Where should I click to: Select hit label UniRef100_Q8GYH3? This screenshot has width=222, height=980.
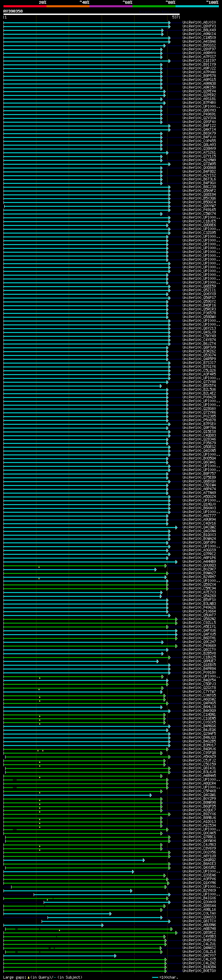(x=199, y=110)
